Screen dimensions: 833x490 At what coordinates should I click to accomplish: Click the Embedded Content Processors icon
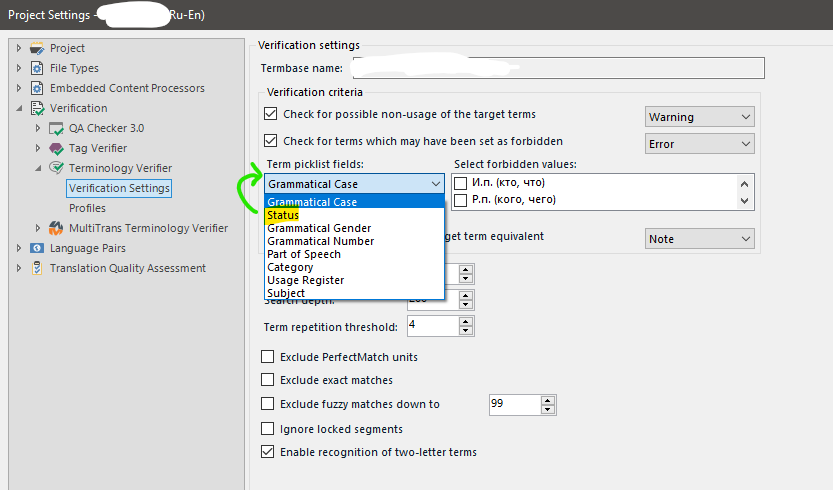click(37, 88)
